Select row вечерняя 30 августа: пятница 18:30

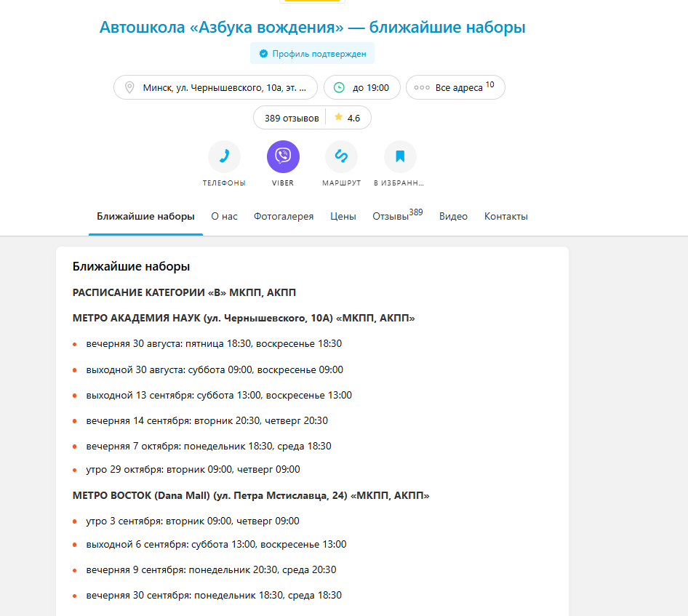[x=214, y=343]
